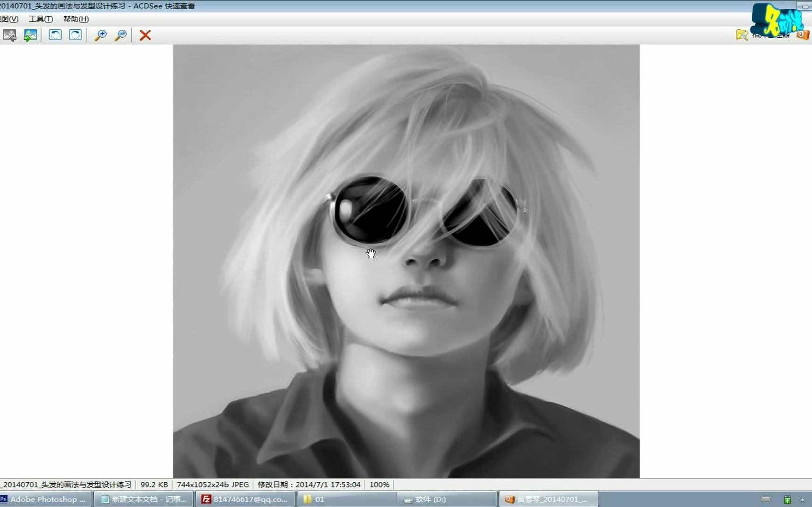This screenshot has width=812, height=507.
Task: Click the 100% zoom level in status bar
Action: [379, 485]
